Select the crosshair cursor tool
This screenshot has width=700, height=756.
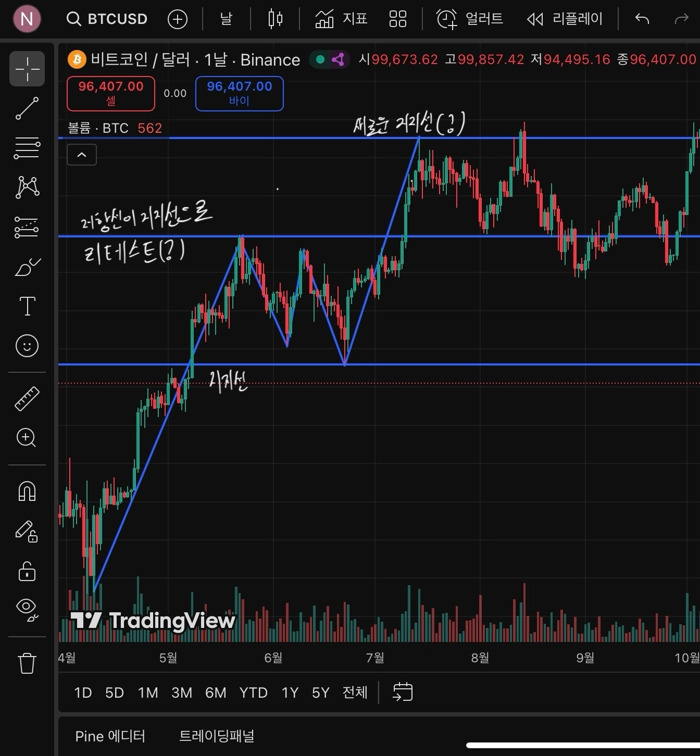click(x=27, y=69)
